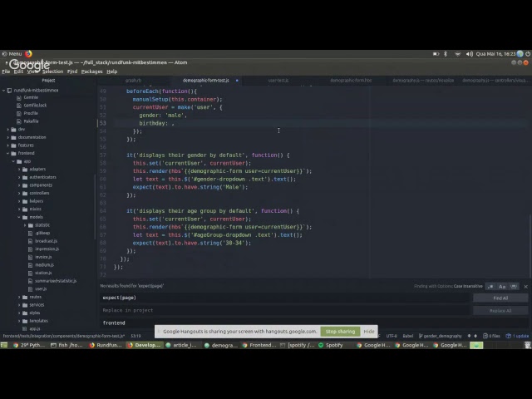This screenshot has width=532, height=399.
Task: Select the demographic-form-test.js tab
Action: point(205,81)
